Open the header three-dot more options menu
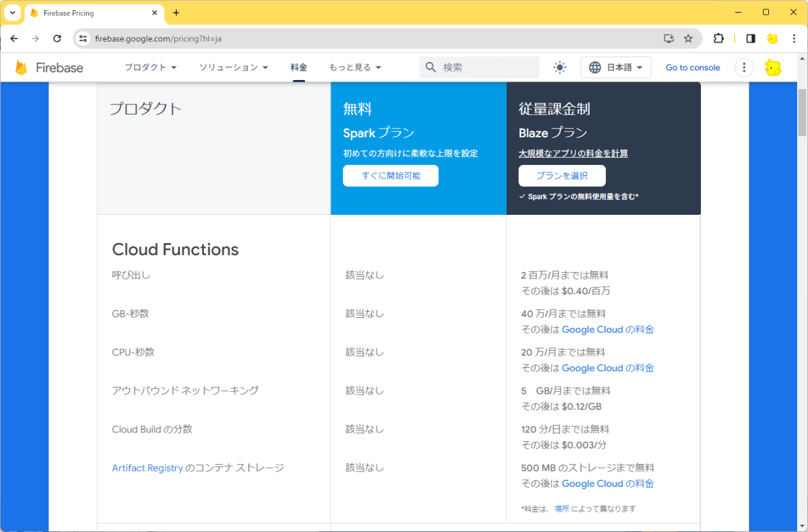Image resolution: width=808 pixels, height=532 pixels. (743, 67)
